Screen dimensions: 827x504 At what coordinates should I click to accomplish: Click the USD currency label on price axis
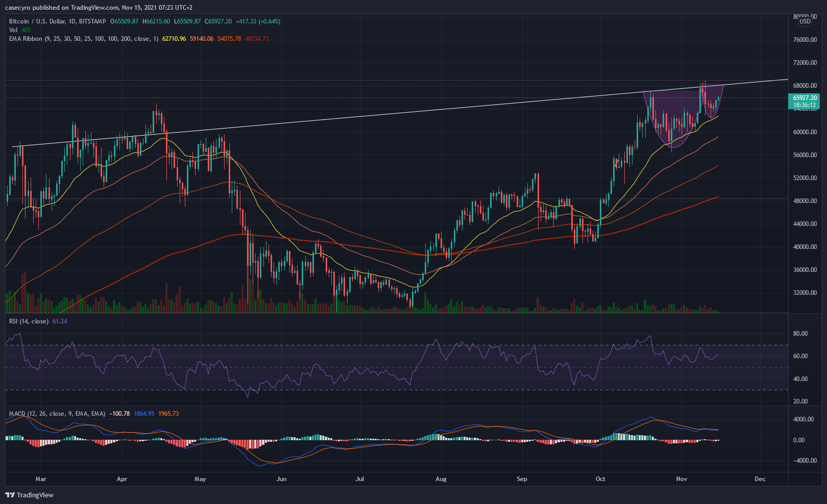(x=805, y=21)
